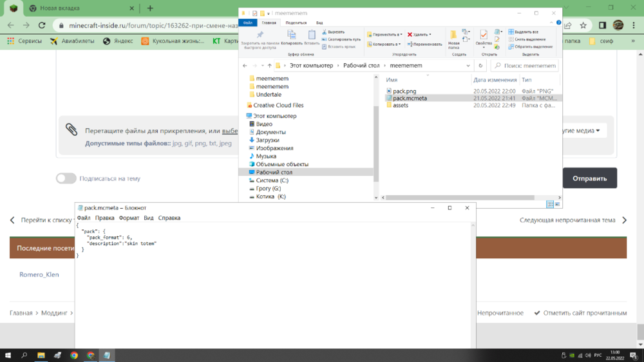This screenshot has height=362, width=644.
Task: Open address bar history dropdown in Explorer
Action: (468, 65)
